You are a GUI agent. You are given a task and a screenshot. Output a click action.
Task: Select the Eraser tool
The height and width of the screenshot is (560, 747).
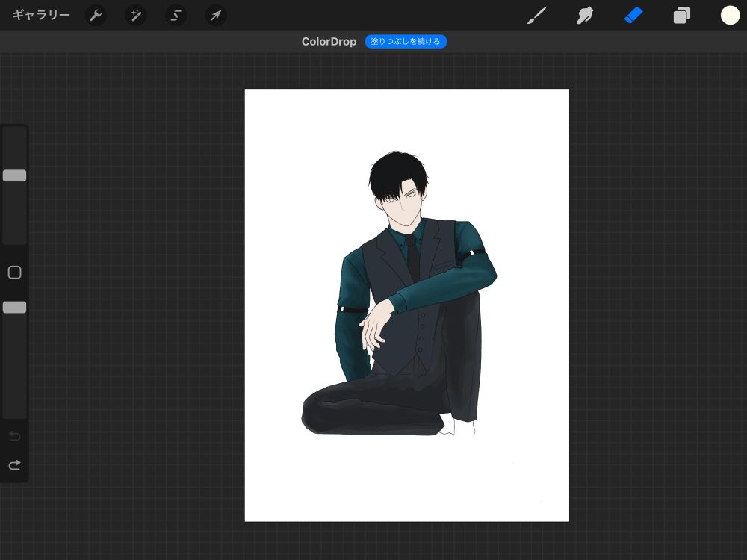pyautogui.click(x=633, y=16)
